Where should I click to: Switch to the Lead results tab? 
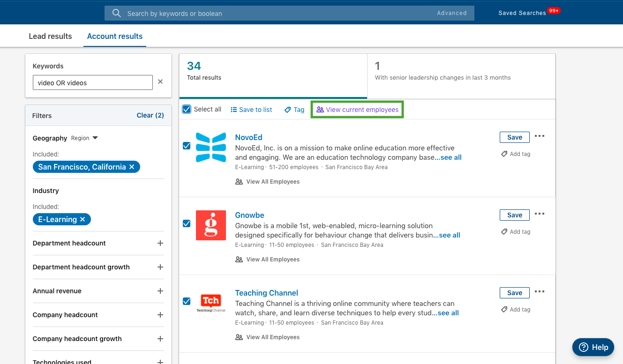pos(50,36)
